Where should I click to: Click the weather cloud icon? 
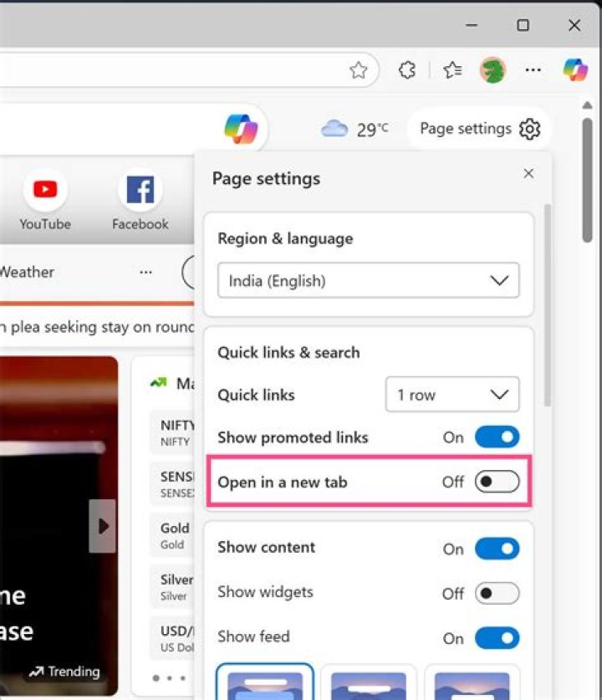click(334, 129)
